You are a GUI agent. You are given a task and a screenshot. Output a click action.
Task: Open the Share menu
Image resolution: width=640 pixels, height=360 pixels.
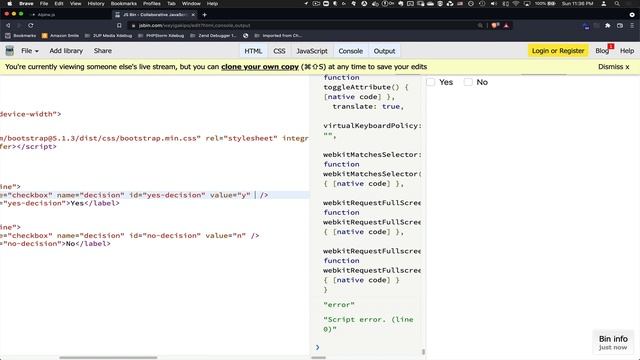point(102,51)
